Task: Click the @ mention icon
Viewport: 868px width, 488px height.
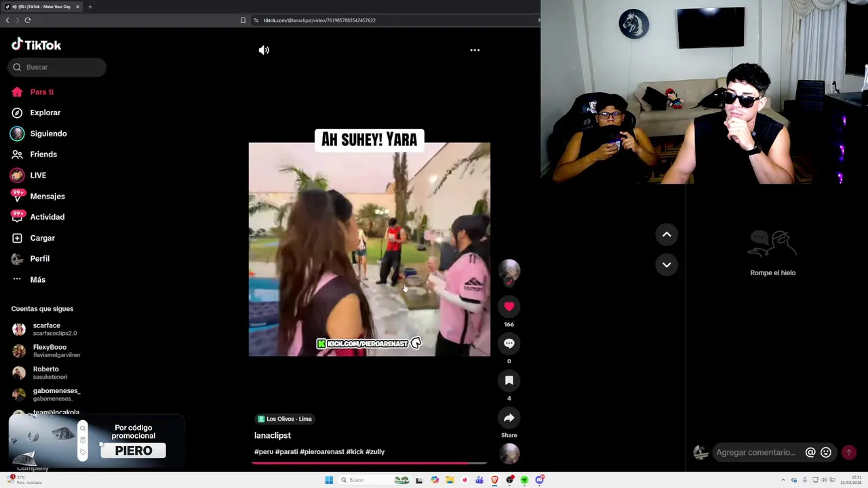Action: pyautogui.click(x=810, y=452)
